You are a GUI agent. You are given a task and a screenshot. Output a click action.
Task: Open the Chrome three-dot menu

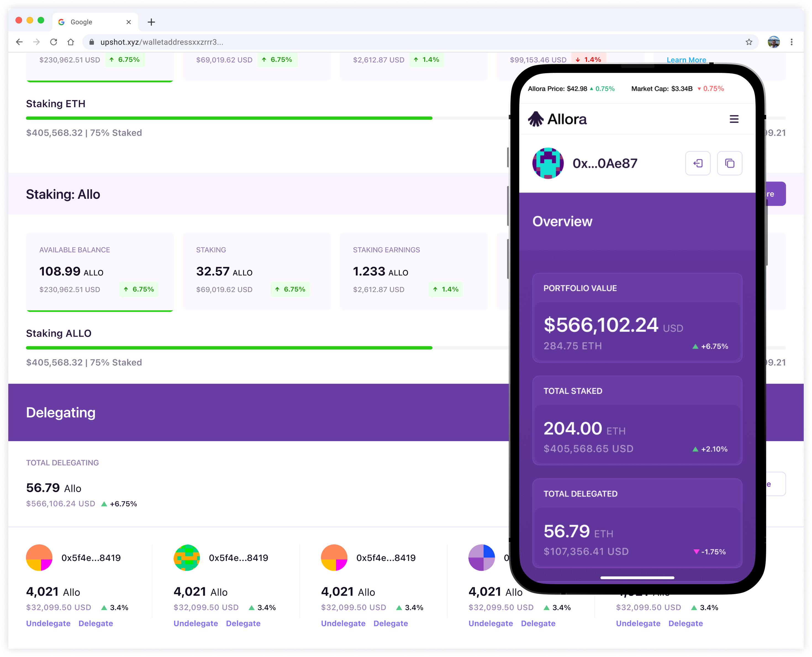[x=792, y=42]
